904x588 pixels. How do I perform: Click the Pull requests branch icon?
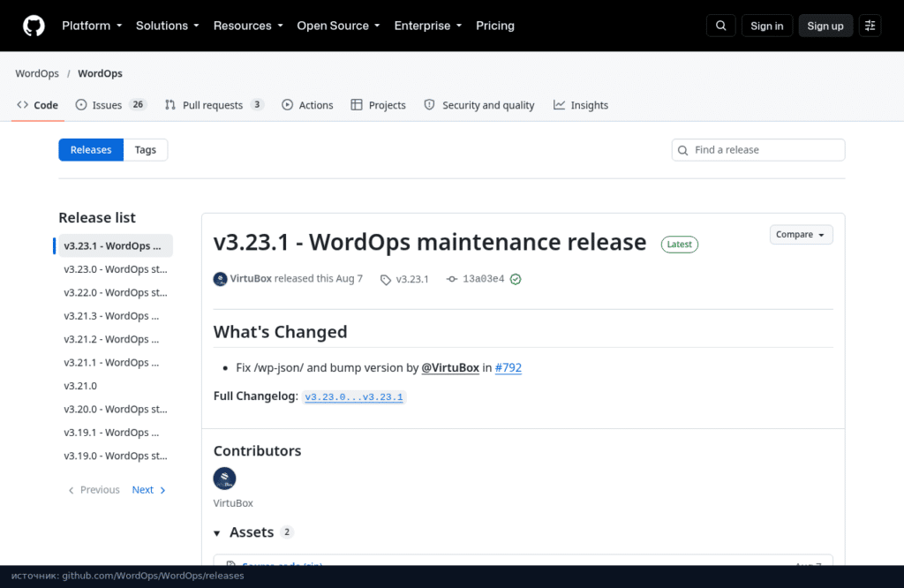170,105
